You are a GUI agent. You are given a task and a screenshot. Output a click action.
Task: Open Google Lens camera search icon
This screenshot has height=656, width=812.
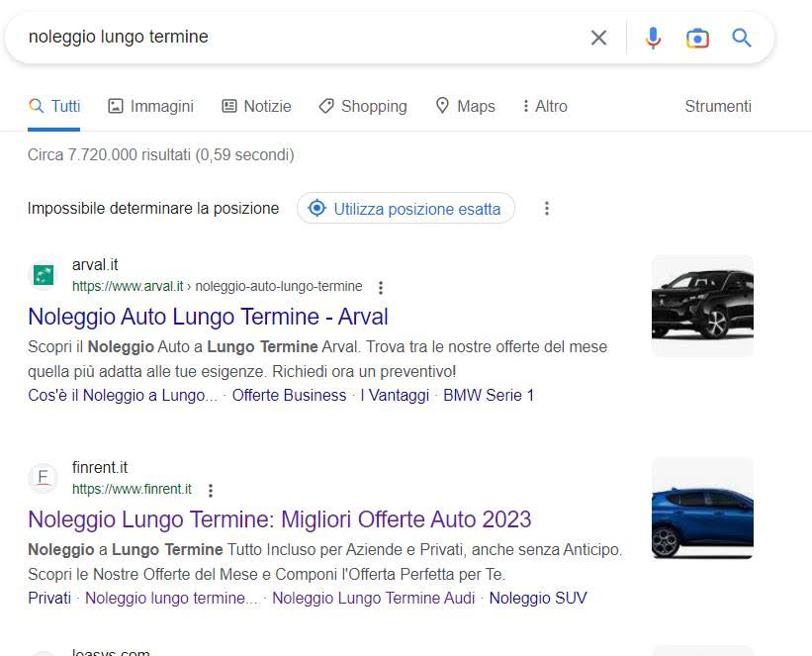coord(697,38)
